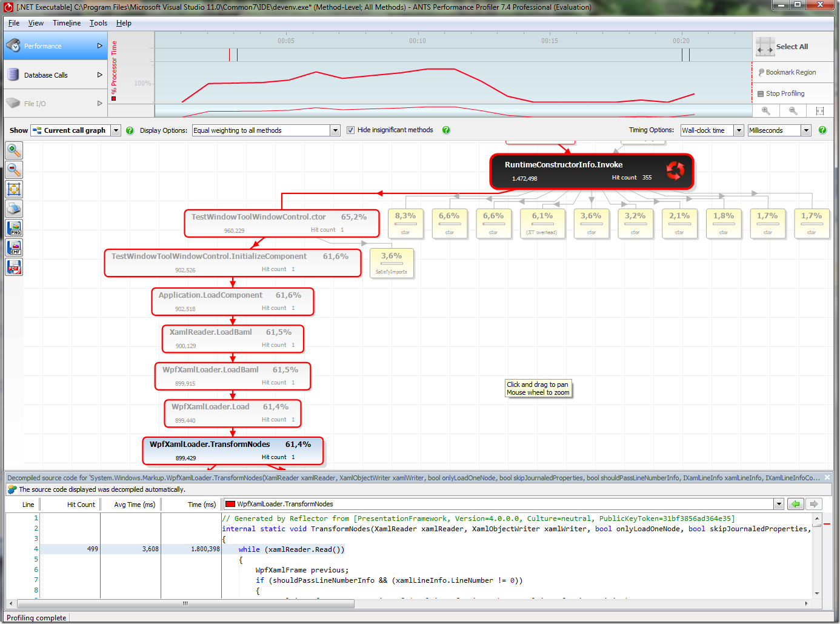Viewport: 840px width, 624px height.
Task: Zoom in on the call graph
Action: [14, 150]
